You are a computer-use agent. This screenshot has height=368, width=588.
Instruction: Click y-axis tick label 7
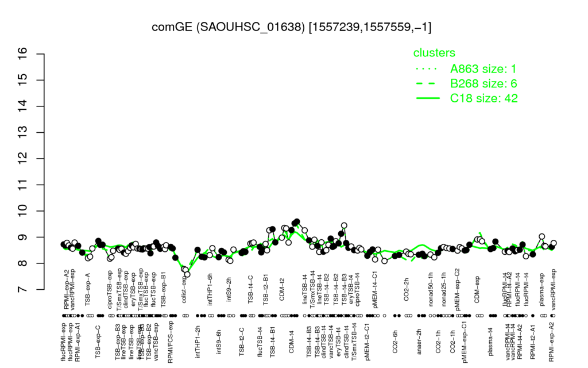click(23, 290)
